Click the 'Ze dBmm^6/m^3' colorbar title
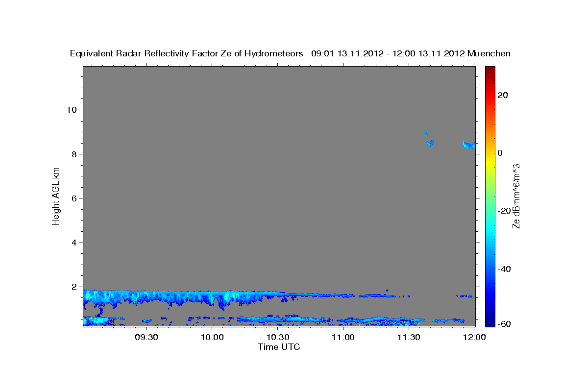 pyautogui.click(x=516, y=196)
